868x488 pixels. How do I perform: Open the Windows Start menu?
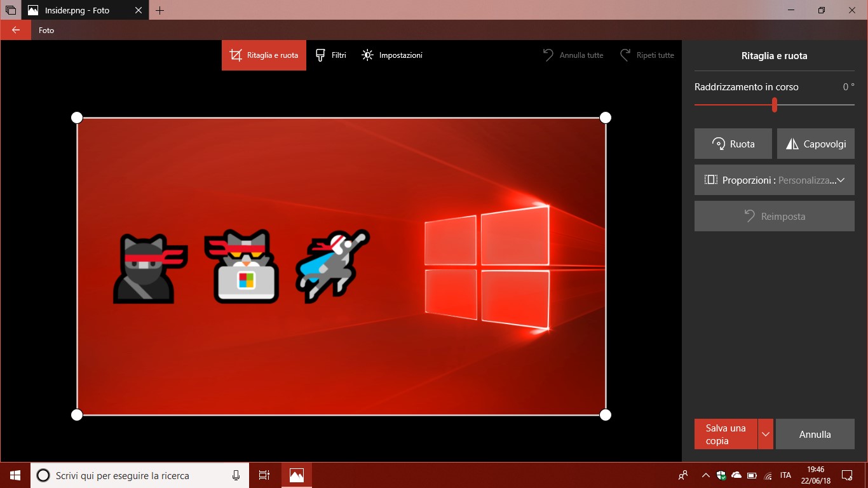point(15,475)
